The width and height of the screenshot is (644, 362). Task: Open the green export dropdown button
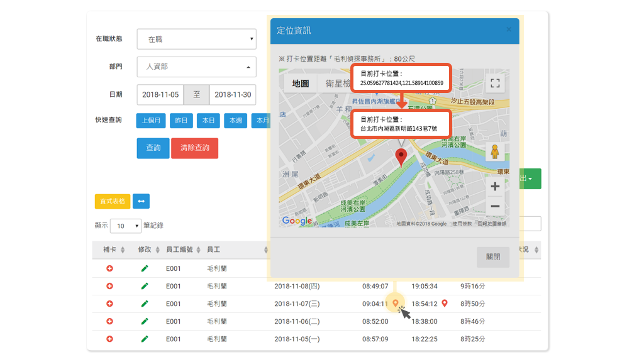tap(530, 179)
